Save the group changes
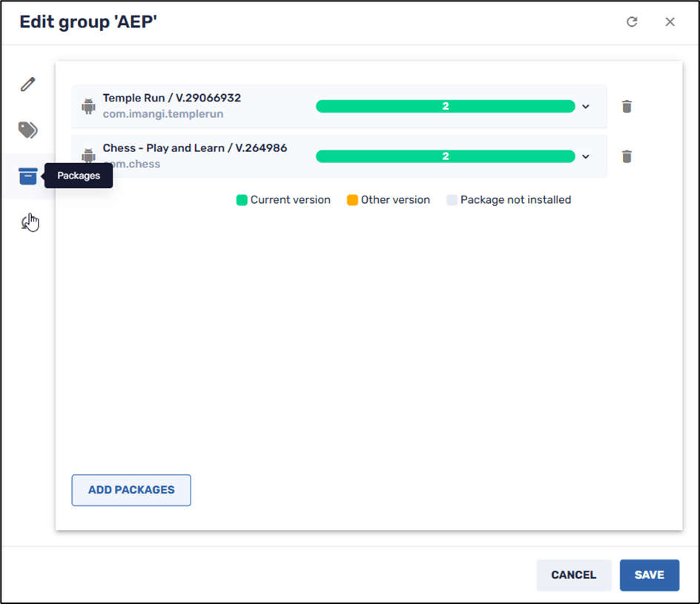Screen dimensions: 700x604 [x=649, y=575]
